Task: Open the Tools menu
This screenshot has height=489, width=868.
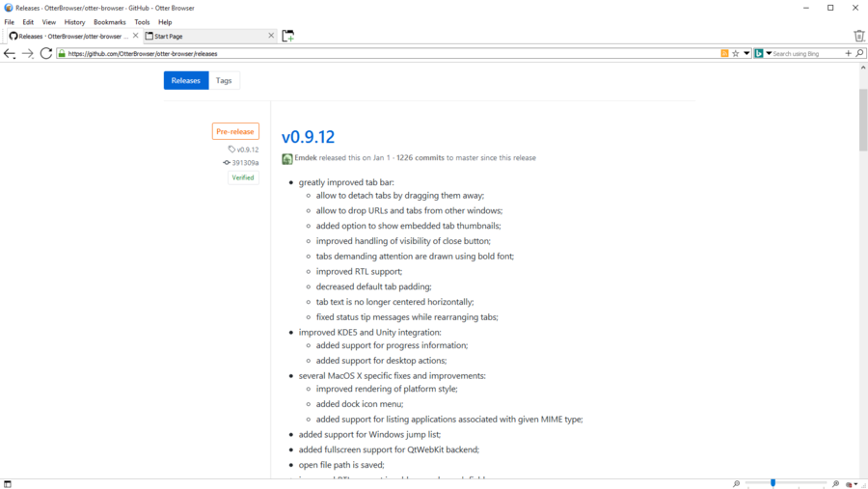Action: [142, 22]
